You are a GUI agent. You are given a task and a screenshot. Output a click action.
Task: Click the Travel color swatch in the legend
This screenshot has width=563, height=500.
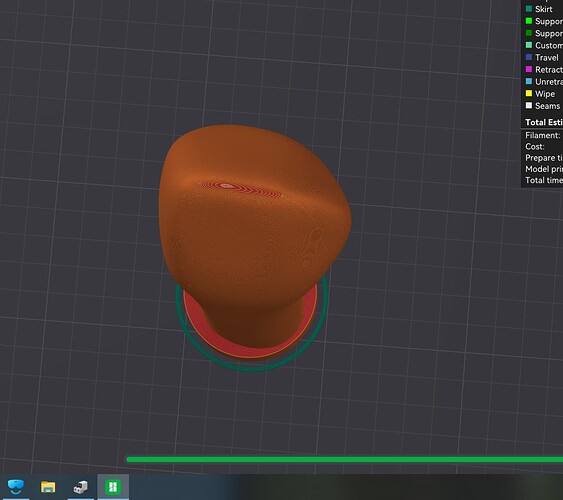pyautogui.click(x=529, y=57)
